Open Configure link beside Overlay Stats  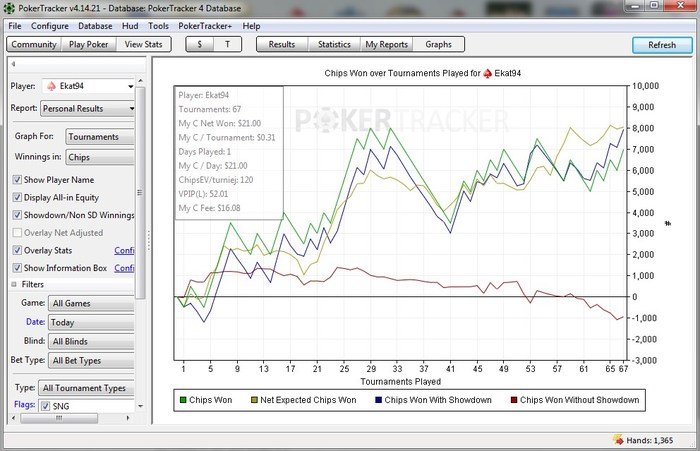(x=124, y=251)
